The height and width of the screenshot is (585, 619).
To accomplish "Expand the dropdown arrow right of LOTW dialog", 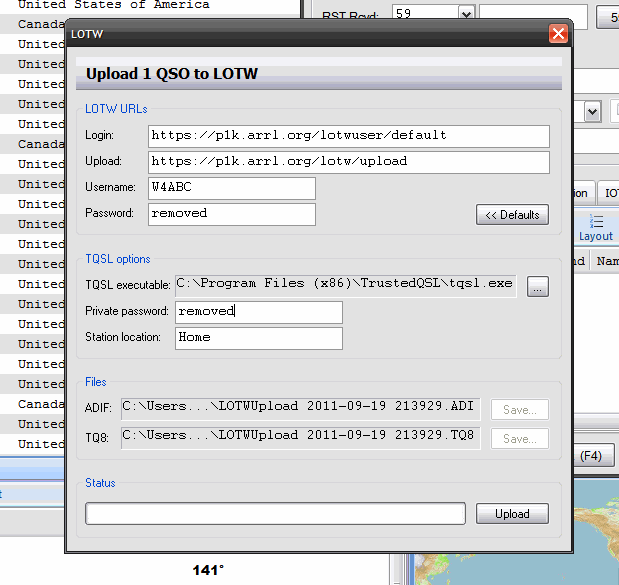I will pyautogui.click(x=592, y=112).
